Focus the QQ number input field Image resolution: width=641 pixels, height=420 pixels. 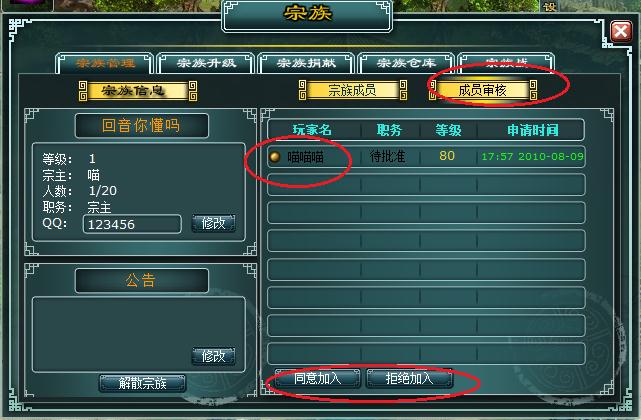point(132,224)
